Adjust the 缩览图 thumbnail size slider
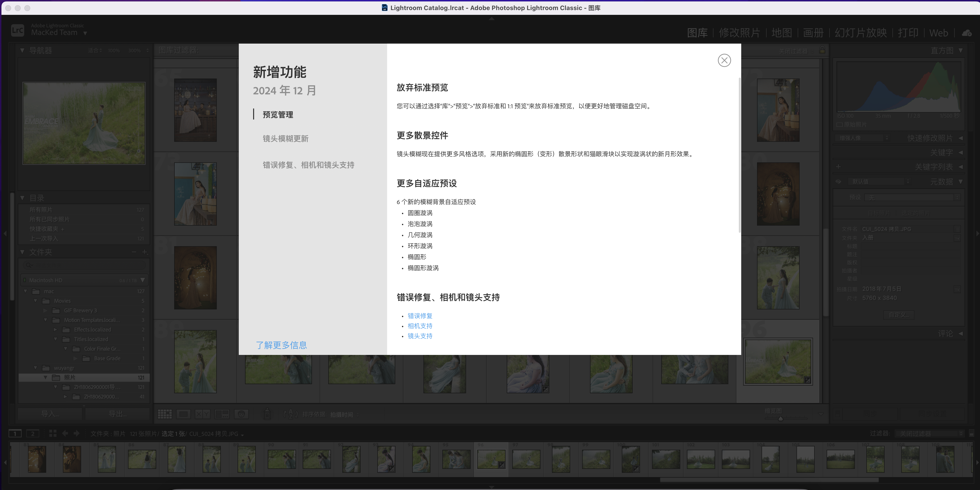This screenshot has width=980, height=490. 780,418
